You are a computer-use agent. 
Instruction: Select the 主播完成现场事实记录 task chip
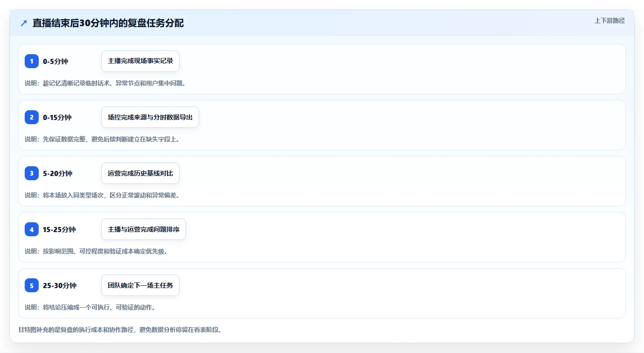pyautogui.click(x=140, y=61)
